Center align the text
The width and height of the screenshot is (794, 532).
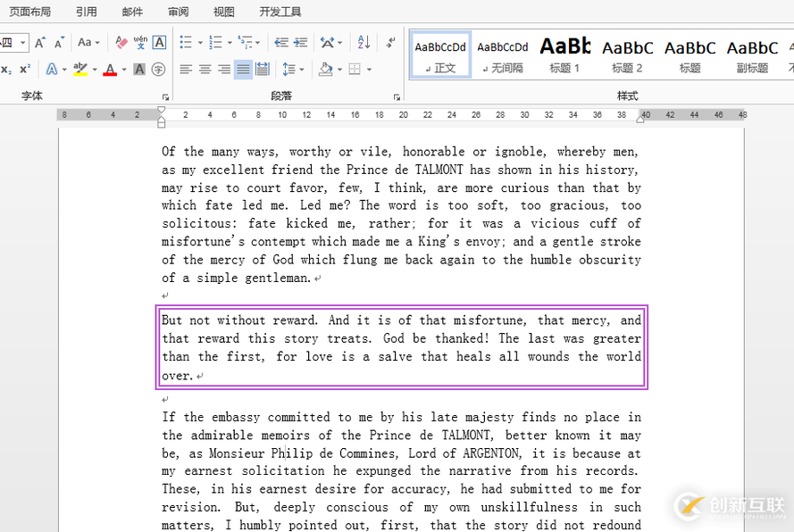[205, 70]
